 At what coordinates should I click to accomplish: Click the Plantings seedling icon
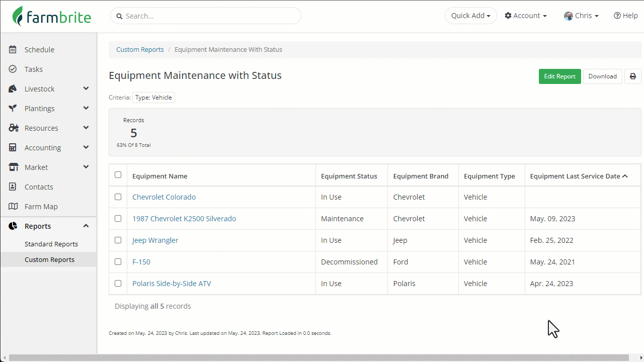tap(13, 109)
